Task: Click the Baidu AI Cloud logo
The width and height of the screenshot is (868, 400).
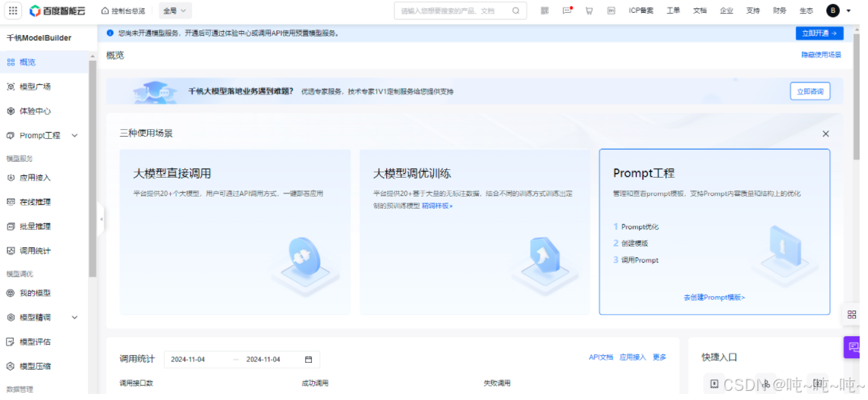Action: (x=58, y=11)
